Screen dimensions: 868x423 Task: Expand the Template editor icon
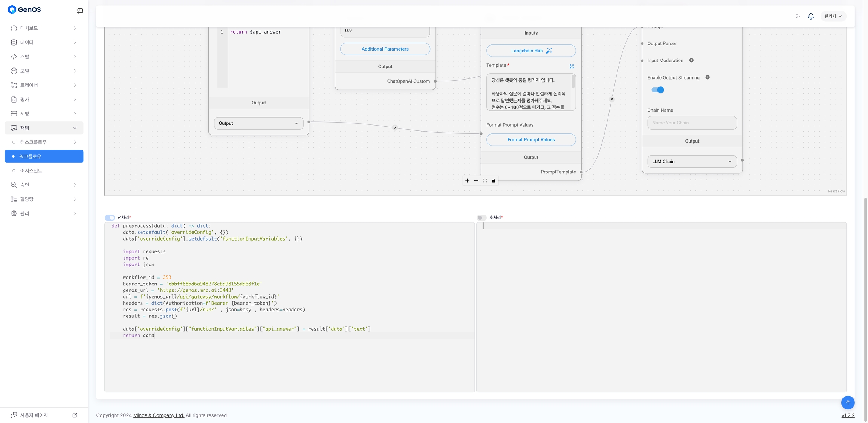coord(572,66)
